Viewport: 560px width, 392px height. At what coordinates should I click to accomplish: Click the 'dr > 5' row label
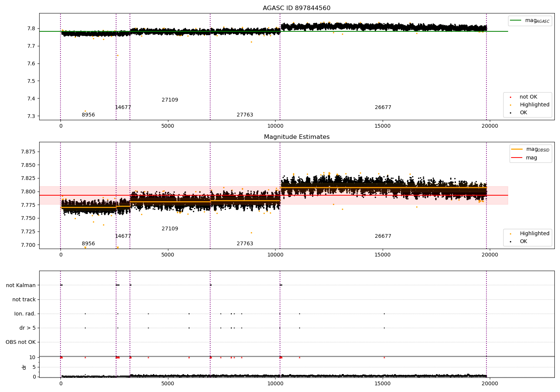click(x=28, y=328)
